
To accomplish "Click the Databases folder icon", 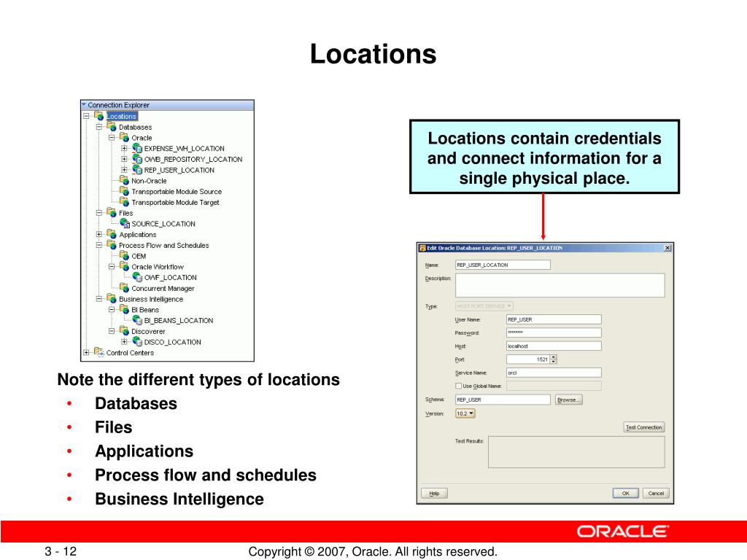I will [112, 127].
